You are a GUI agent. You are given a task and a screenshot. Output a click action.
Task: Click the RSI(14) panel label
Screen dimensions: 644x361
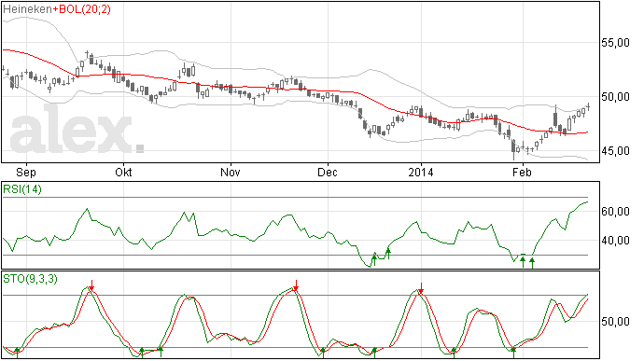[22, 189]
